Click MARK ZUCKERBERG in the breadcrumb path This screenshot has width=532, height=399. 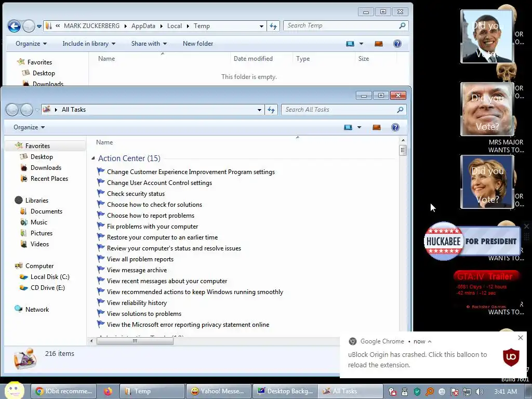[91, 26]
